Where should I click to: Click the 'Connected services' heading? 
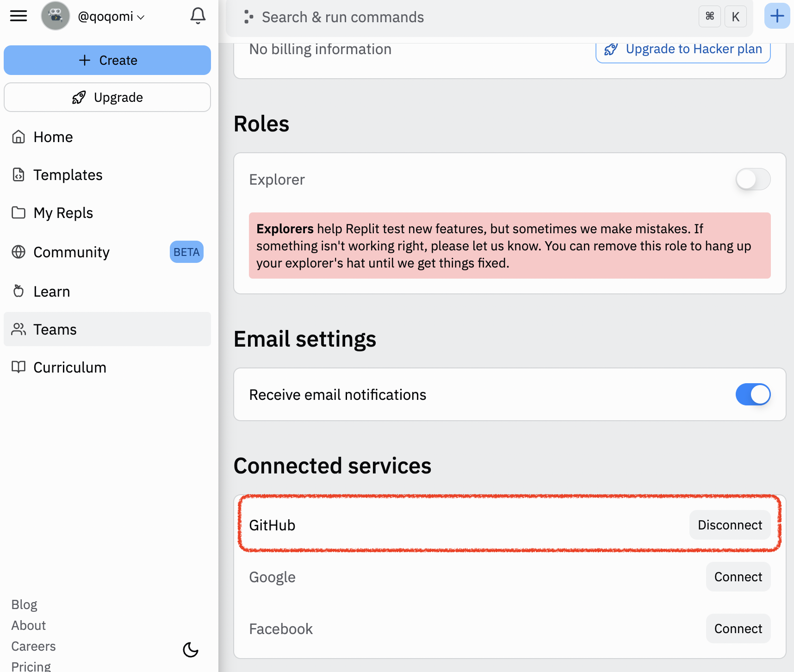pos(332,466)
